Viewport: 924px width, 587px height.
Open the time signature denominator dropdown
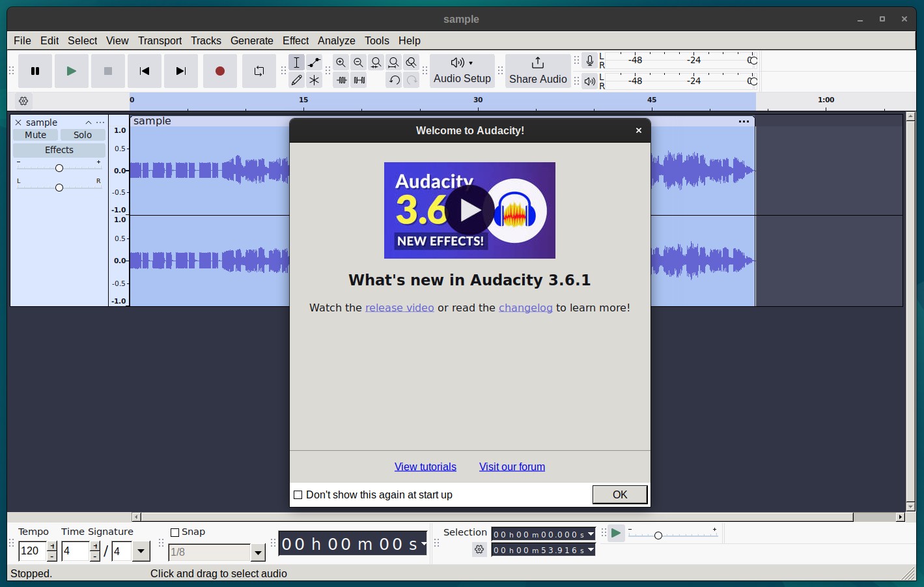(x=141, y=551)
